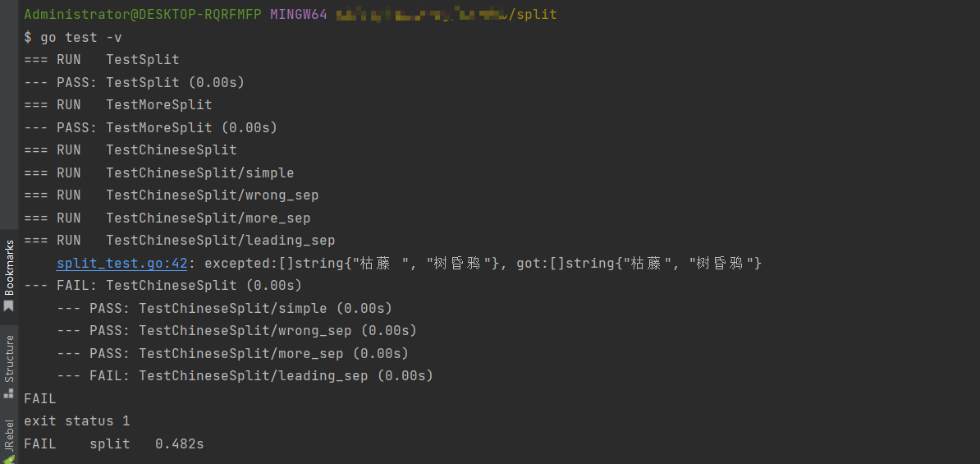Open the Structure tool window label
Screen dimensions: 980x464
9,358
